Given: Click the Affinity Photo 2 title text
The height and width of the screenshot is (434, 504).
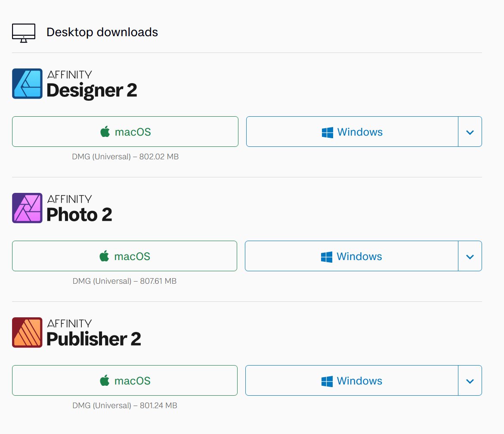Looking at the screenshot, I should tap(79, 208).
